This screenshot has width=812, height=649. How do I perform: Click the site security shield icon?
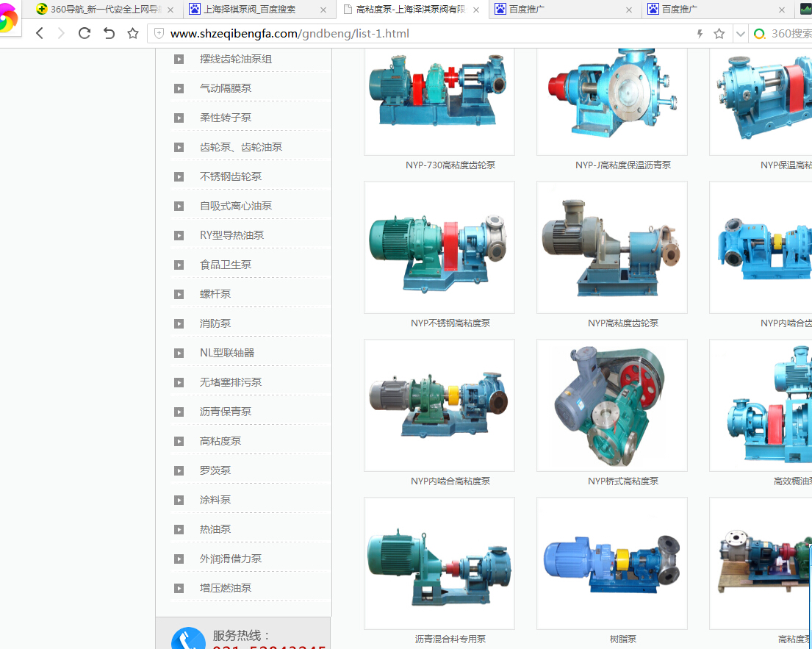(158, 34)
